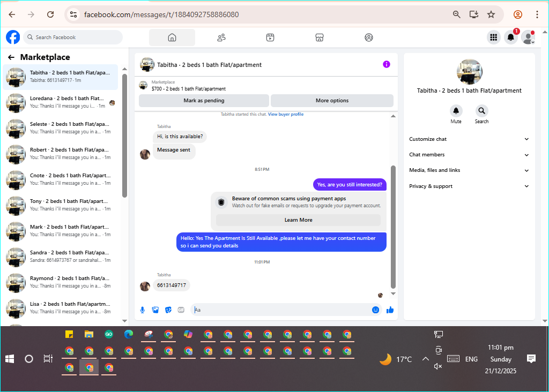Viewport: 549px width, 392px height.
Task: Click the conversation information icon
Action: pyautogui.click(x=386, y=64)
